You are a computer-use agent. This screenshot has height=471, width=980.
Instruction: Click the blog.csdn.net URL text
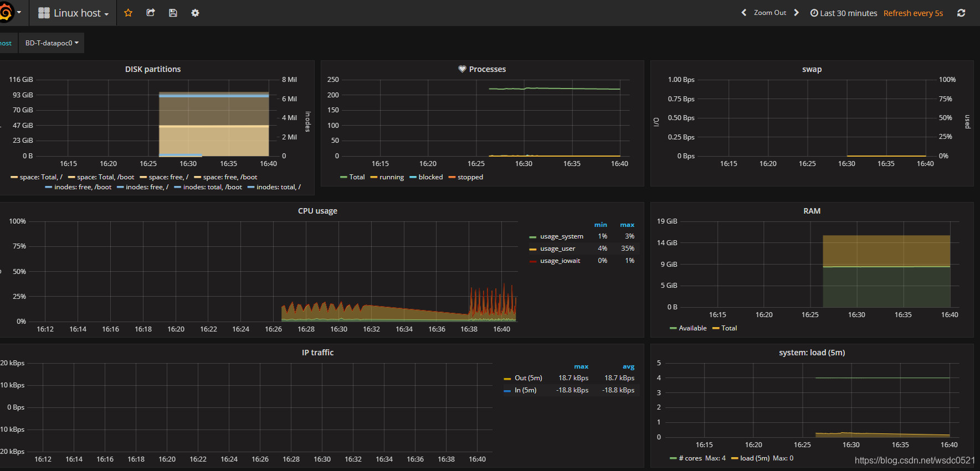click(915, 460)
